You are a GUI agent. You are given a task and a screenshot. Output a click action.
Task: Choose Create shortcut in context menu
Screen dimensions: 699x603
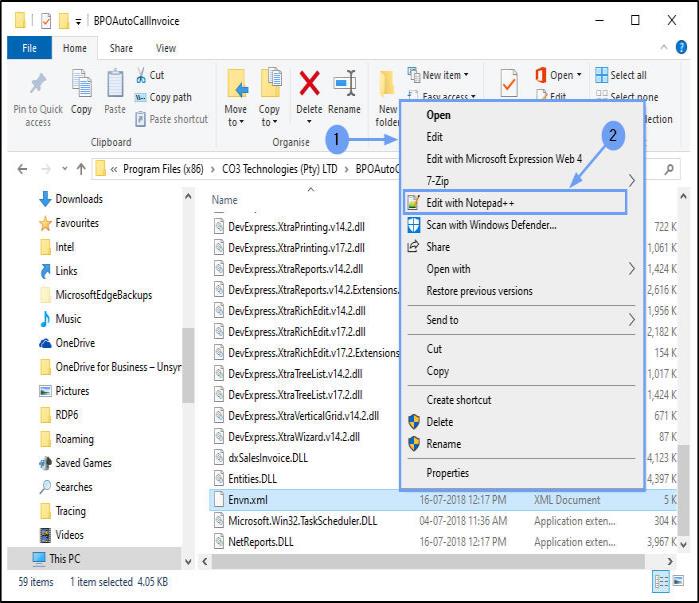click(x=459, y=400)
